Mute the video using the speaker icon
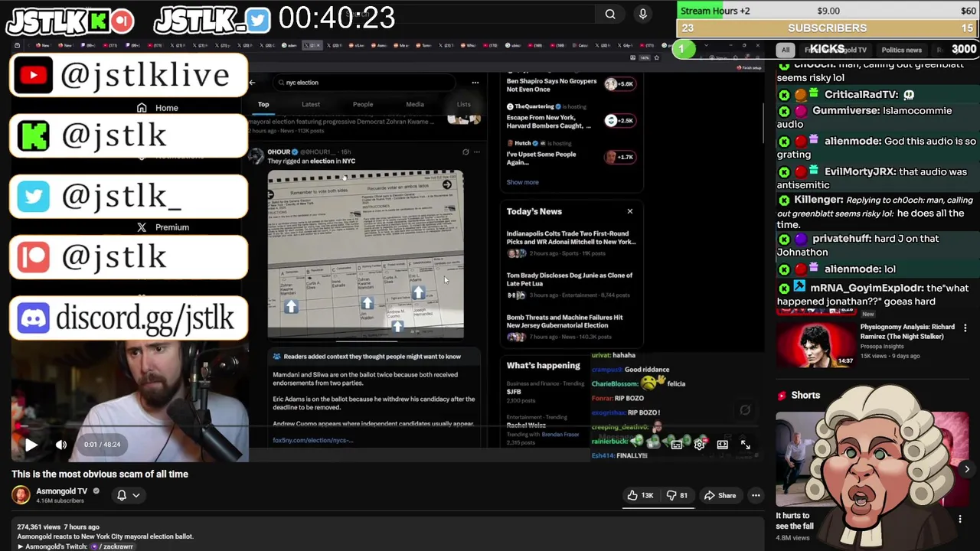The image size is (980, 551). click(x=61, y=444)
